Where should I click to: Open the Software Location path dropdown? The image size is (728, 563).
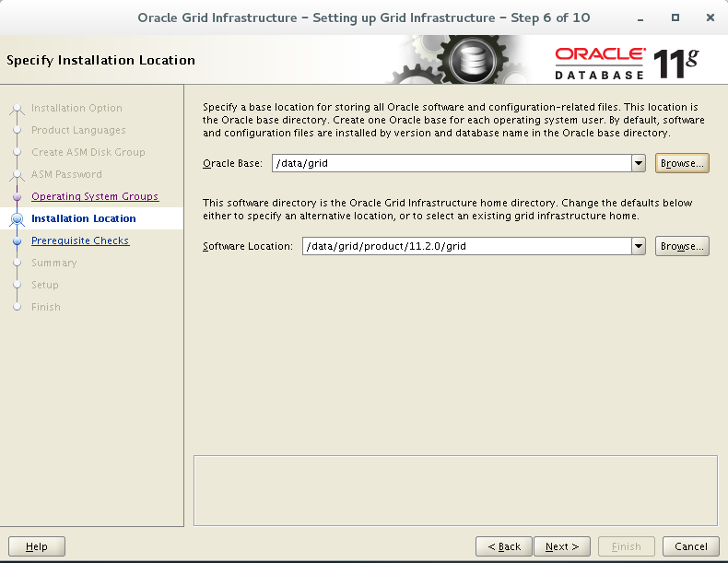[x=639, y=246]
